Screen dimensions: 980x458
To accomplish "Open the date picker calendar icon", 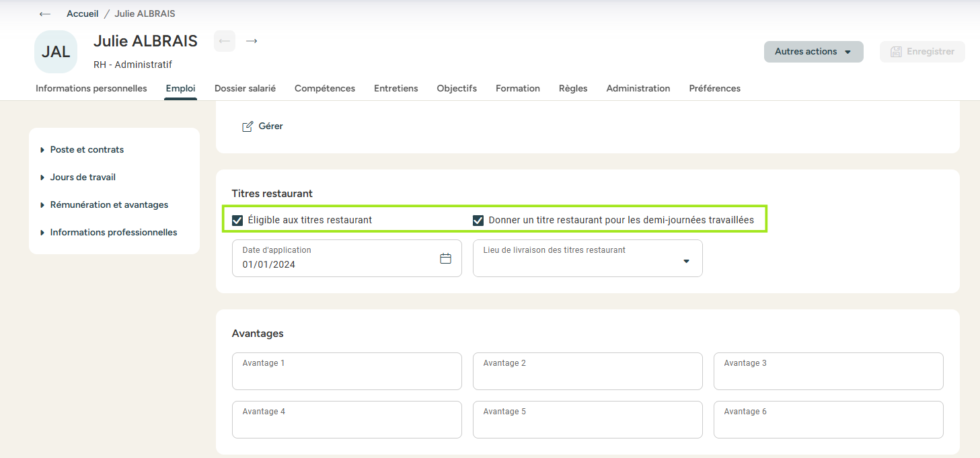I will click(x=445, y=258).
